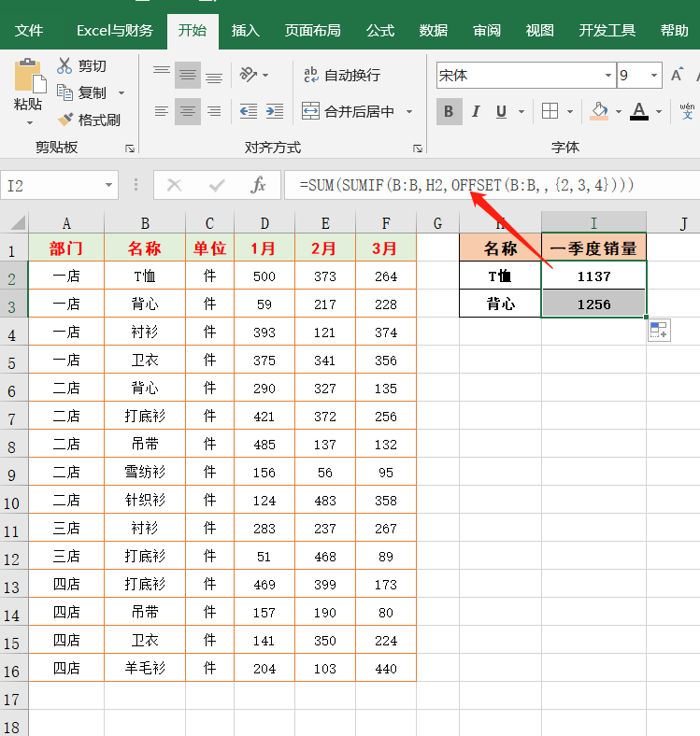Toggle Italic formatting
Viewport: 700px width, 736px height.
[476, 111]
